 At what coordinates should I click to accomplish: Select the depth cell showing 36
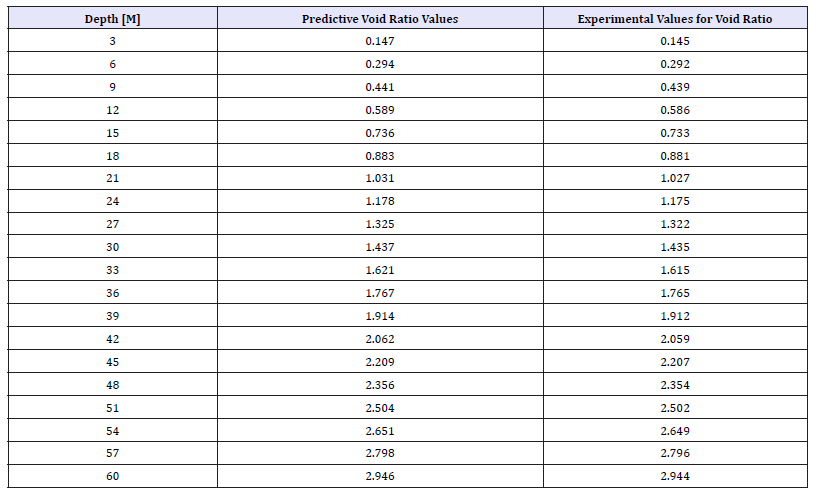(112, 294)
